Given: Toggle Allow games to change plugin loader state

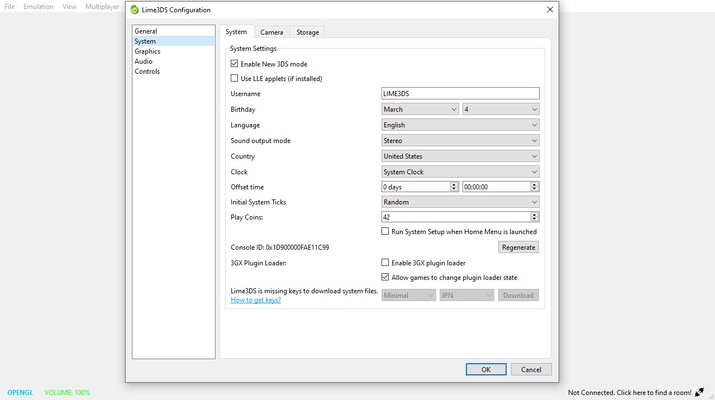Looking at the screenshot, I should click(x=385, y=277).
